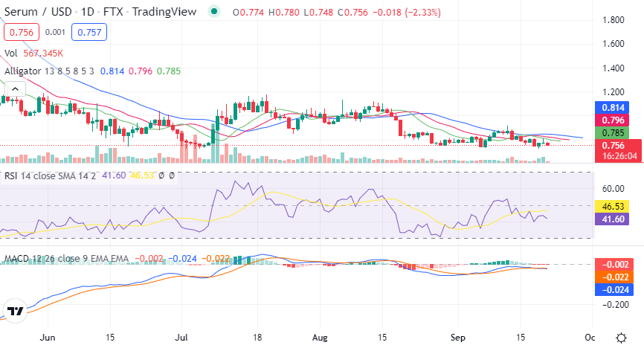
Task: Click the orange -0.022 MACD axis label
Action: (x=614, y=277)
